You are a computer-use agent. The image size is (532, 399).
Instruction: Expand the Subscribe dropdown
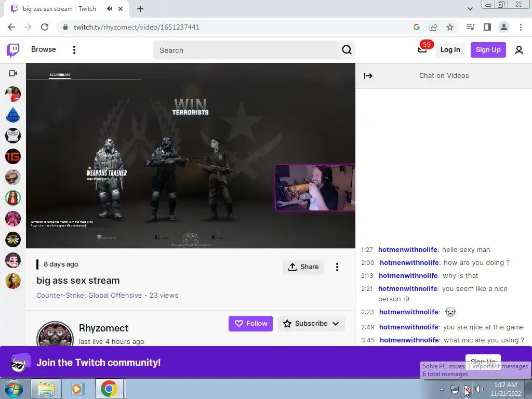[311, 324]
